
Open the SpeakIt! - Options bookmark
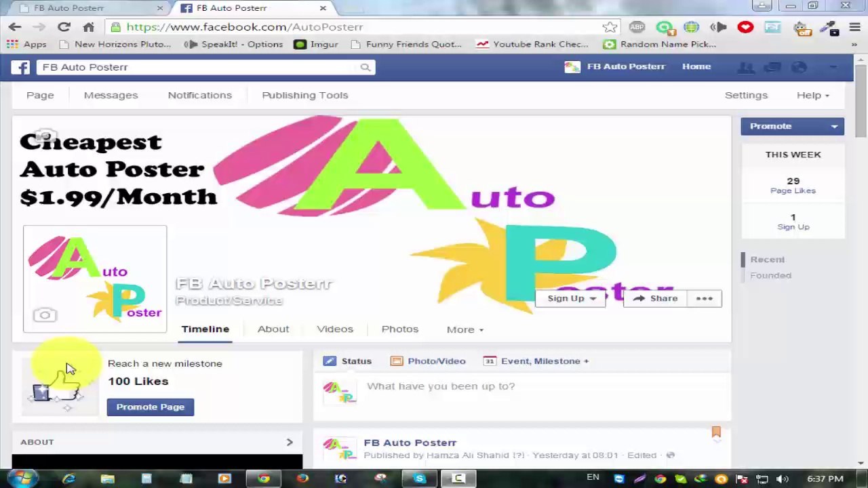234,44
